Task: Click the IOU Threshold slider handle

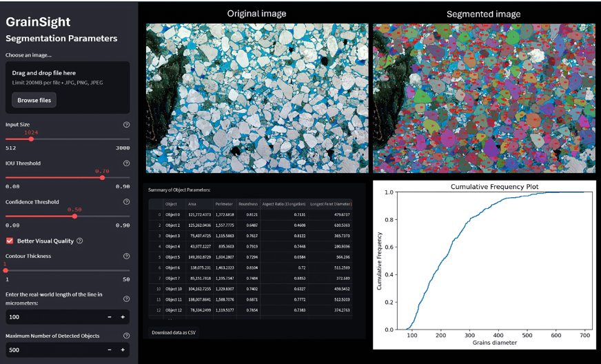Action: click(x=102, y=177)
